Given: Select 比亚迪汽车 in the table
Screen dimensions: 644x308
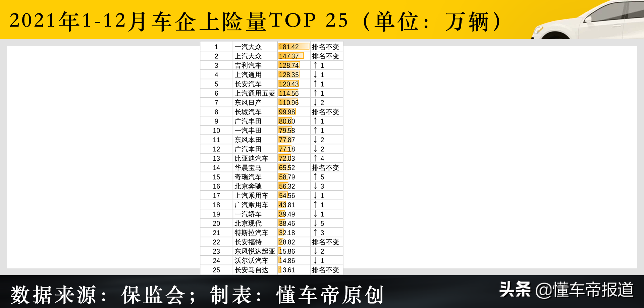Looking at the screenshot, I should [x=251, y=158].
